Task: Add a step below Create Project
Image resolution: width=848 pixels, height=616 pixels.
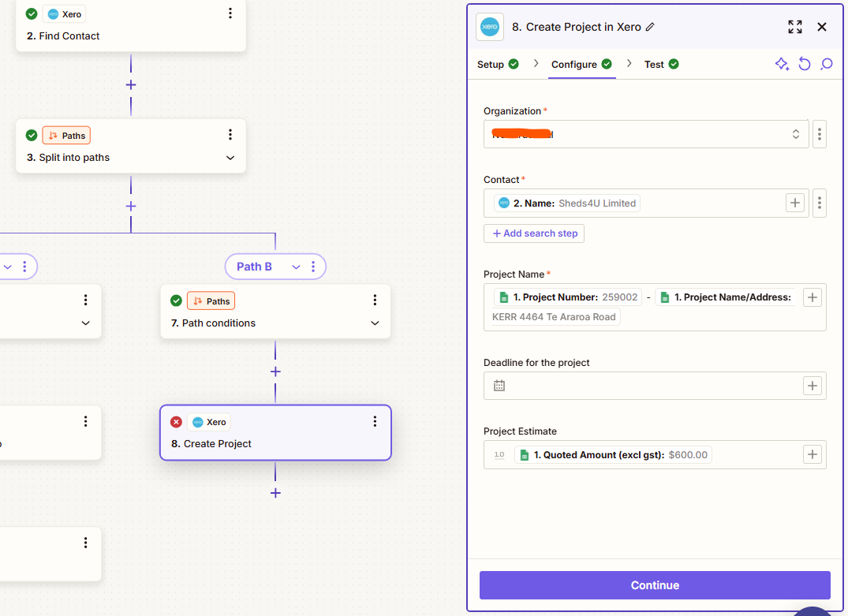Action: point(275,493)
